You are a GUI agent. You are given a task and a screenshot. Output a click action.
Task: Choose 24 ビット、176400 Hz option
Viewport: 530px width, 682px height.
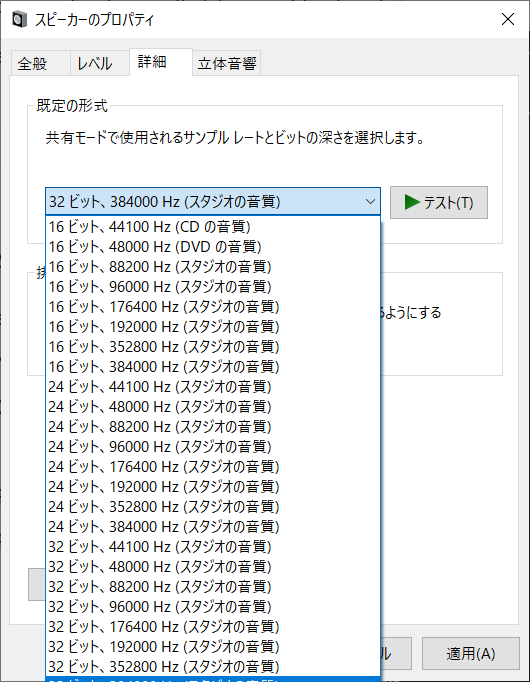pos(213,467)
